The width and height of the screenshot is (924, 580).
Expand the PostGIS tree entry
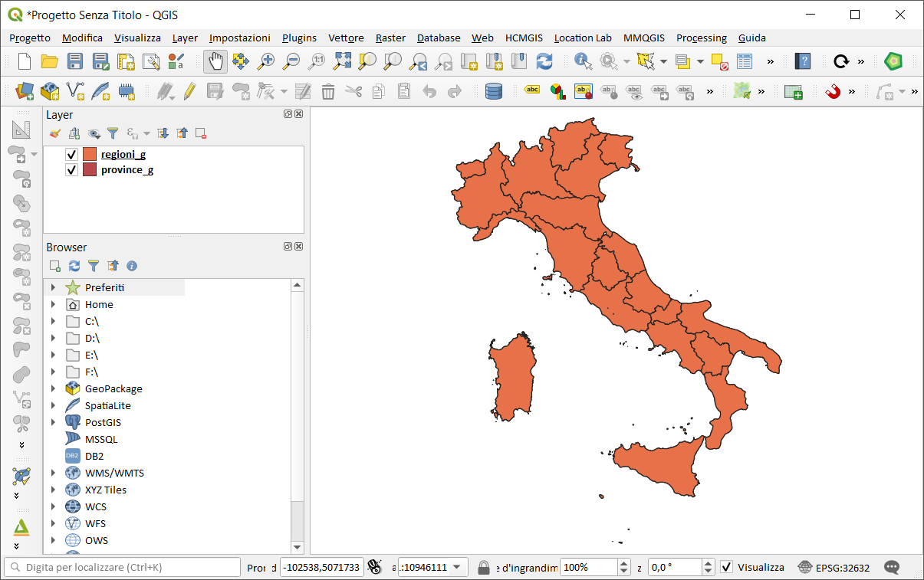(53, 422)
